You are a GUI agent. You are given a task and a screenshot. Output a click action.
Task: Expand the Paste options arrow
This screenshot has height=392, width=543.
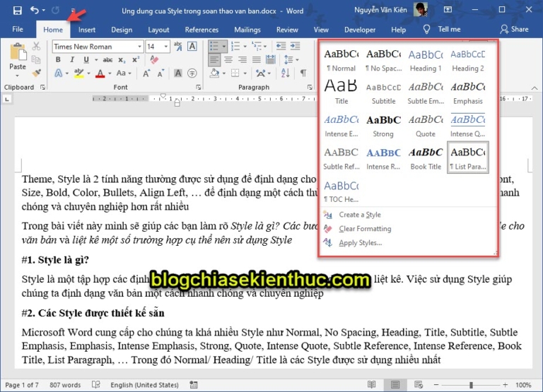click(x=17, y=76)
